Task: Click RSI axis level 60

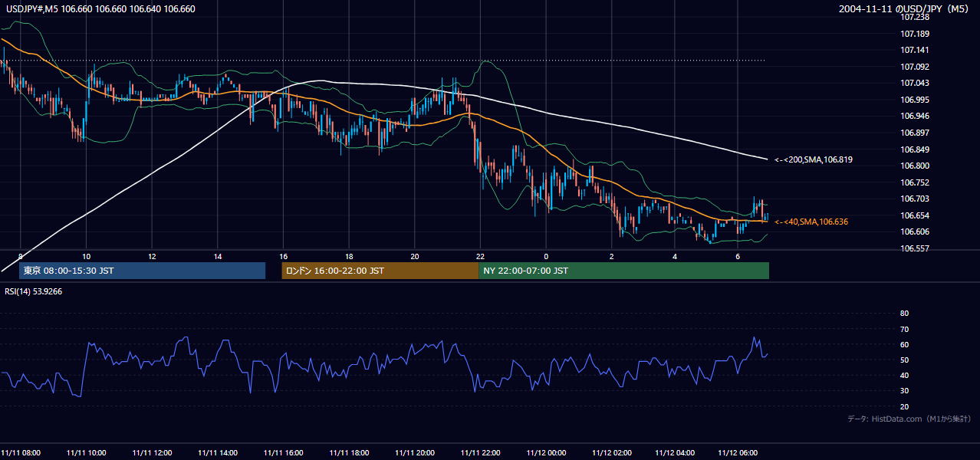Action: coord(904,344)
